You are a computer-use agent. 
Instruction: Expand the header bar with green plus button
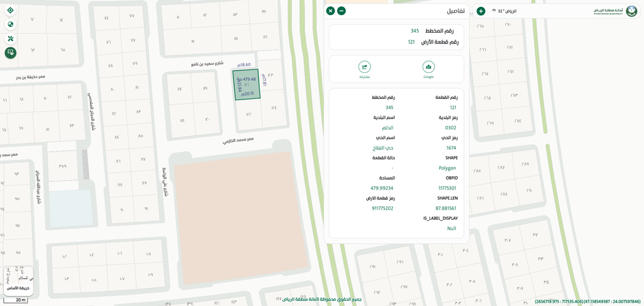pyautogui.click(x=481, y=11)
